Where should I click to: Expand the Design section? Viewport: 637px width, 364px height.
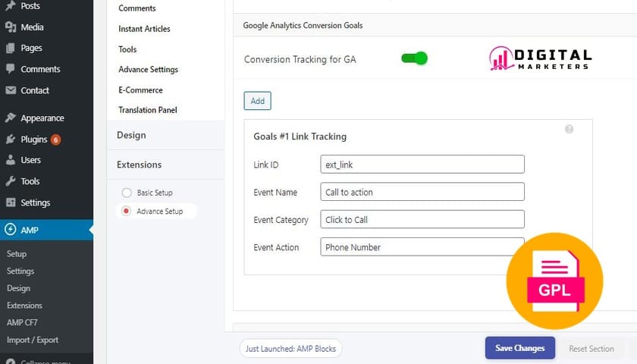131,135
